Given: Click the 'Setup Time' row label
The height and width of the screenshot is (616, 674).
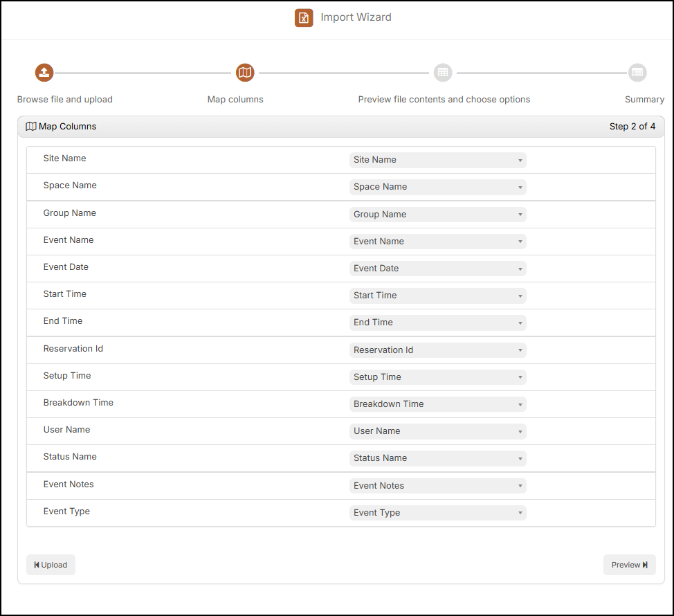Looking at the screenshot, I should [67, 376].
